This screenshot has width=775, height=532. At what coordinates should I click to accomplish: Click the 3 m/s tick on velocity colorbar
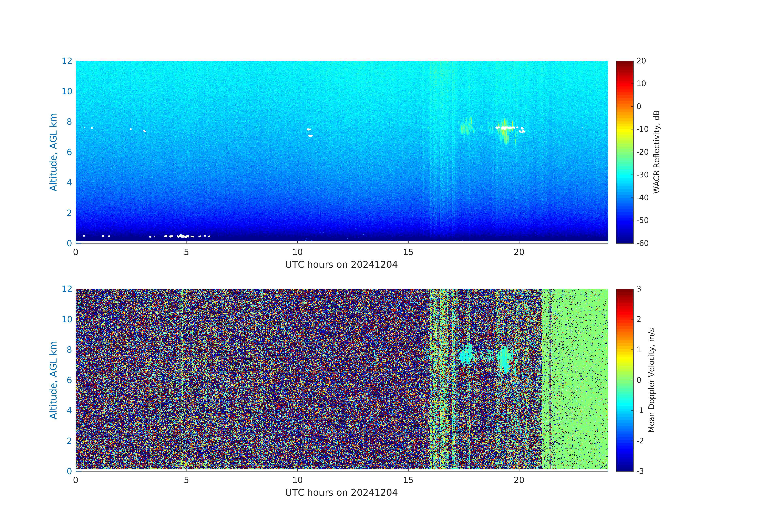tap(639, 289)
